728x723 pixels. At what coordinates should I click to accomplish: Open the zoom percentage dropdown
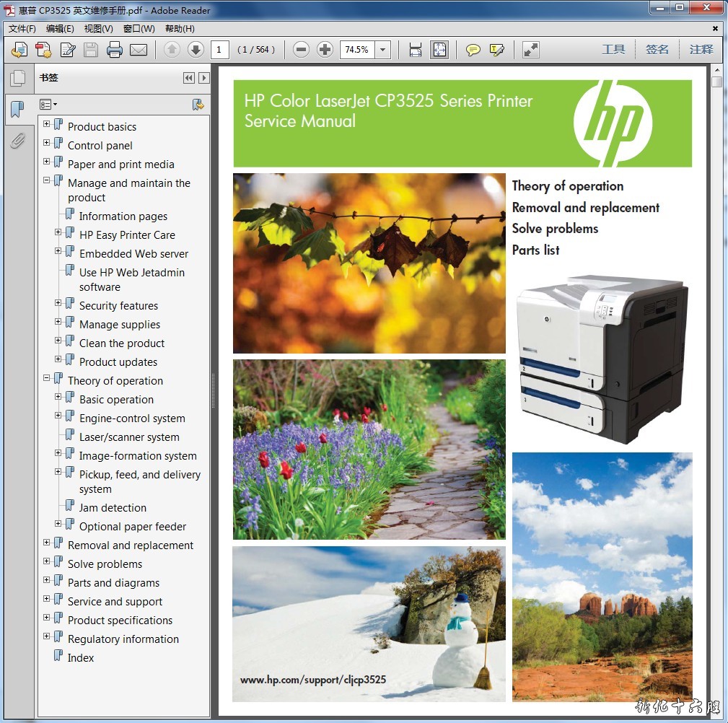pyautogui.click(x=383, y=50)
